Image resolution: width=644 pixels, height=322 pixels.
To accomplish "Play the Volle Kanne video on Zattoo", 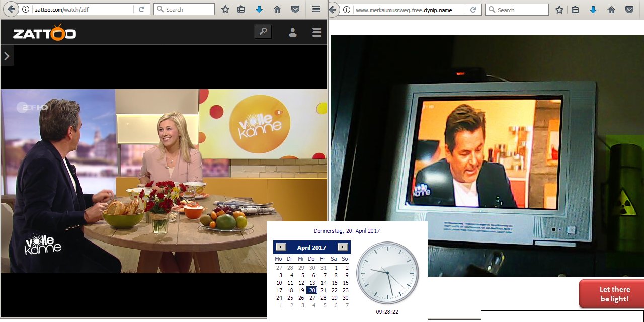I will [x=164, y=181].
